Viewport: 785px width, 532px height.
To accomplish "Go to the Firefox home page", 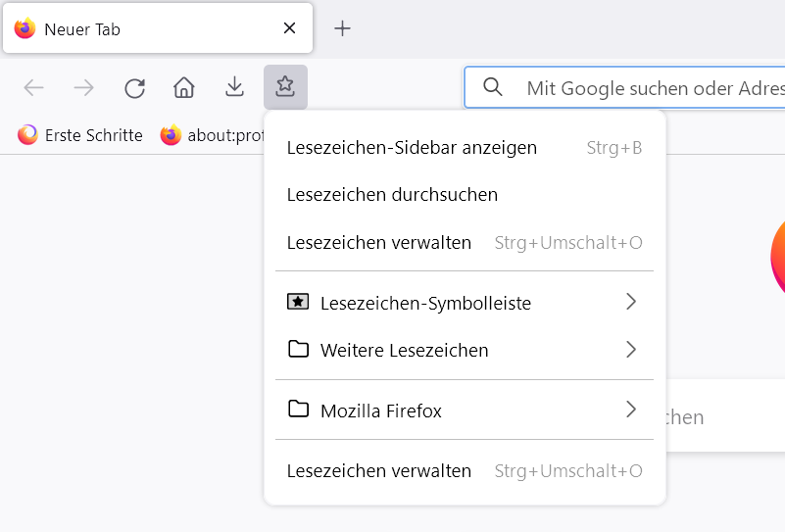I will (184, 88).
